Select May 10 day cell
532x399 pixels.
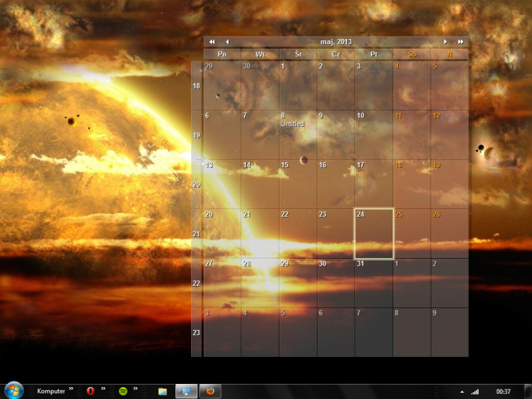pos(374,135)
